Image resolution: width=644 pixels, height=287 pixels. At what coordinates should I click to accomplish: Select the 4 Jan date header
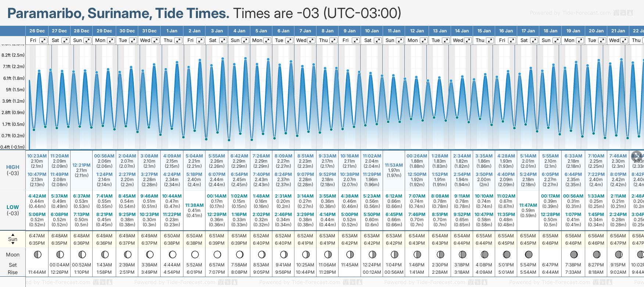[239, 31]
